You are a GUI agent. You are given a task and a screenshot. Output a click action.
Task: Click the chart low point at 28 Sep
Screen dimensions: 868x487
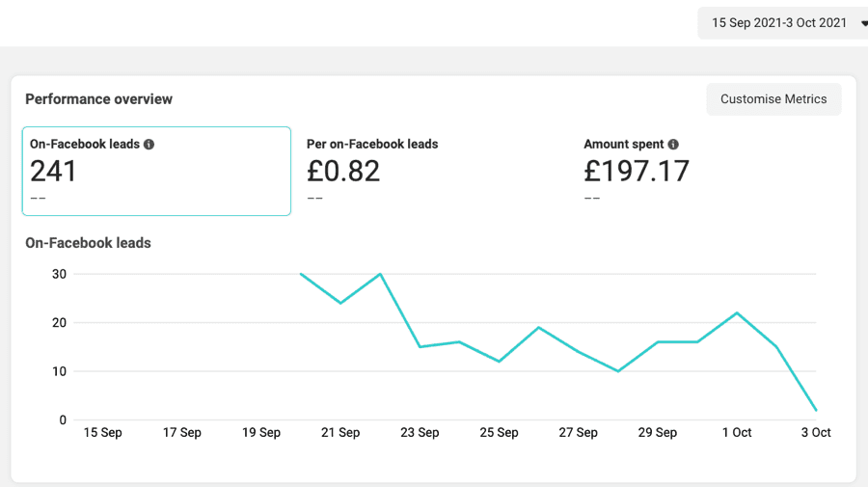click(618, 371)
